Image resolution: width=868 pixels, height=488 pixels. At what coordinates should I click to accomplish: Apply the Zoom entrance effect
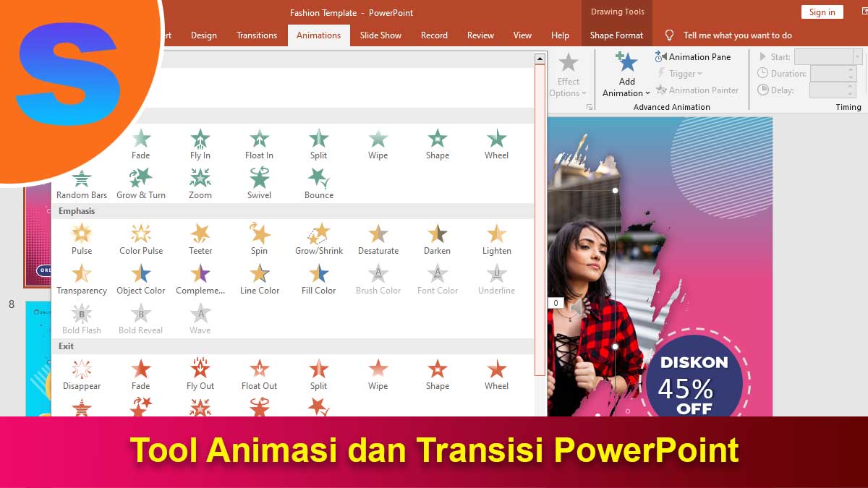pos(200,184)
